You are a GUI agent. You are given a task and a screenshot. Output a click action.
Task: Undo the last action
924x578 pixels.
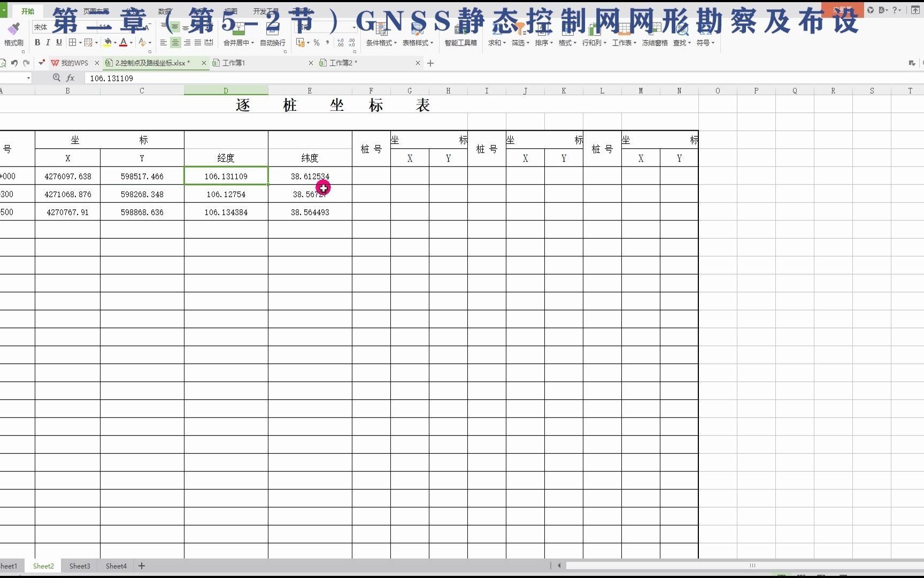pyautogui.click(x=14, y=63)
